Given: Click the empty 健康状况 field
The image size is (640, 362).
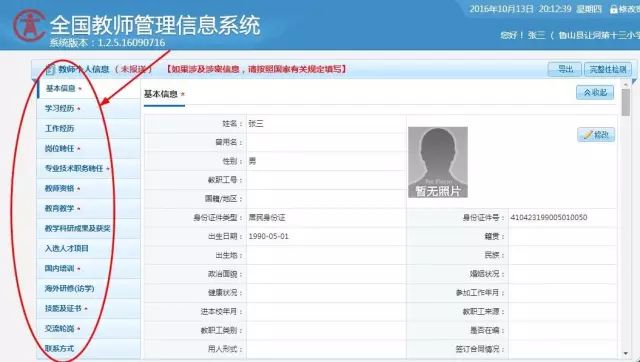Looking at the screenshot, I should point(326,293).
